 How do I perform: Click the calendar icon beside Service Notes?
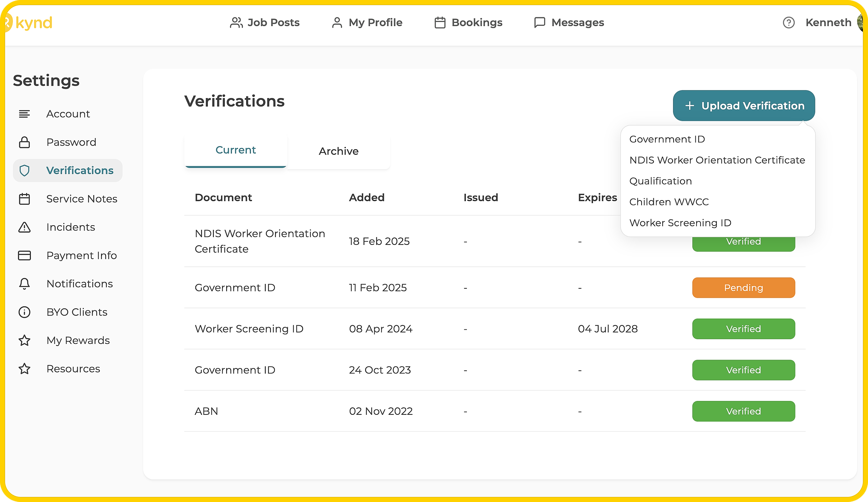[24, 199]
